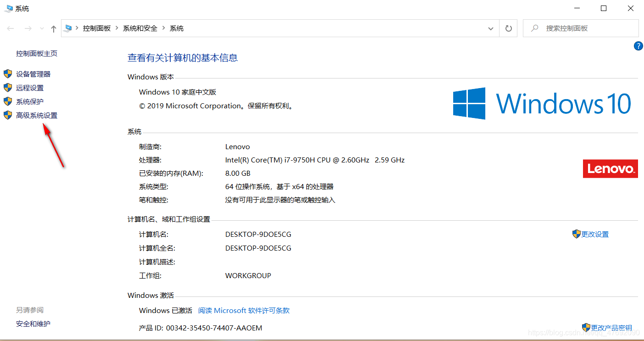Open 高级系统设置 link
Screen dimensions: 644x341
[x=37, y=115]
